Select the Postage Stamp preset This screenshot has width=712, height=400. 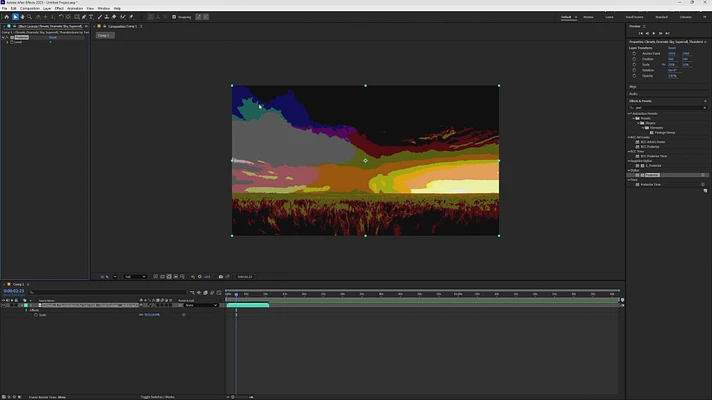pyautogui.click(x=665, y=133)
